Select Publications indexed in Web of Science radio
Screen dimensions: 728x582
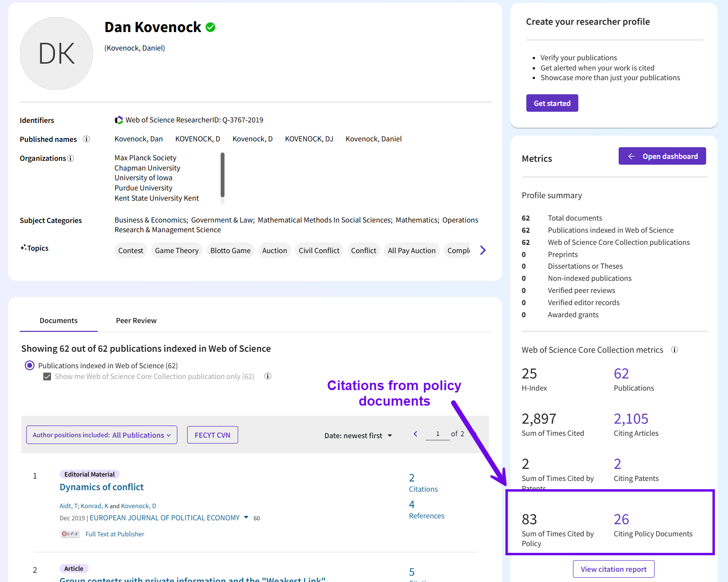30,366
